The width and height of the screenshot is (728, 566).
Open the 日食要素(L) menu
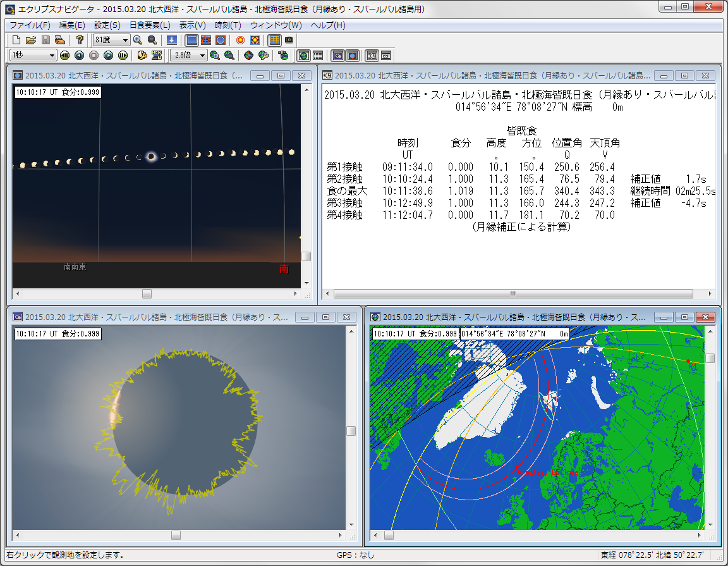click(150, 25)
